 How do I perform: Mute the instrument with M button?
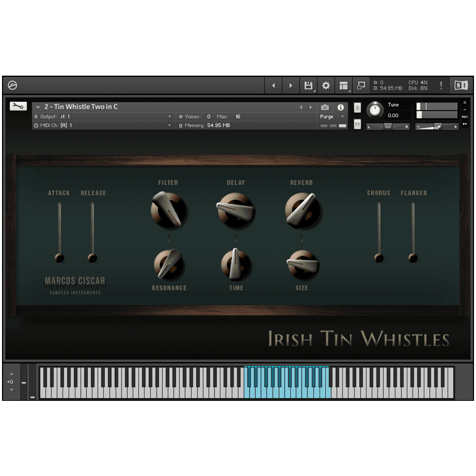[x=357, y=124]
